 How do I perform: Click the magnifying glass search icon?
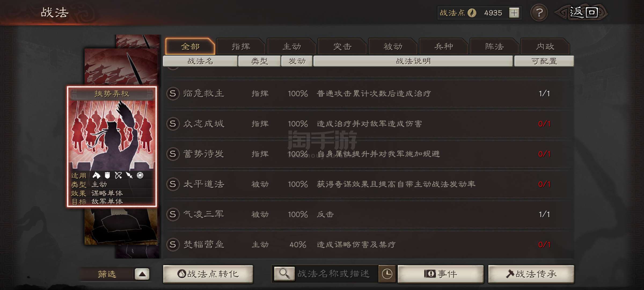coord(284,274)
